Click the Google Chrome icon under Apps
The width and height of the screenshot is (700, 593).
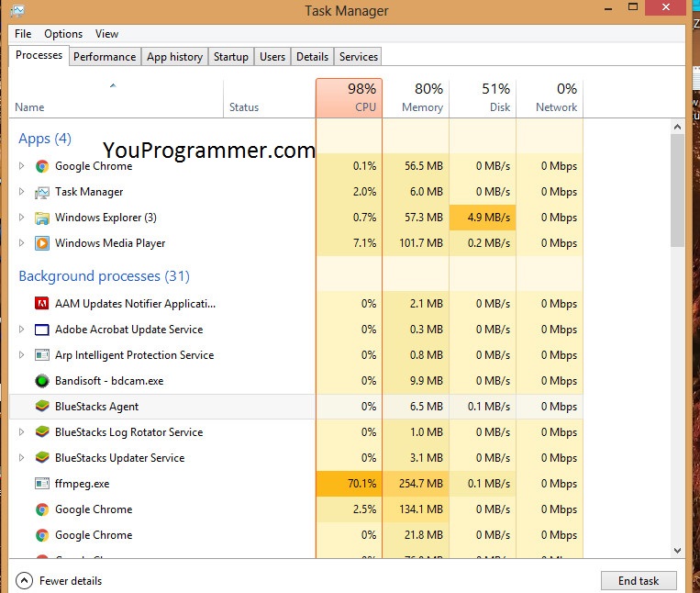tap(42, 166)
